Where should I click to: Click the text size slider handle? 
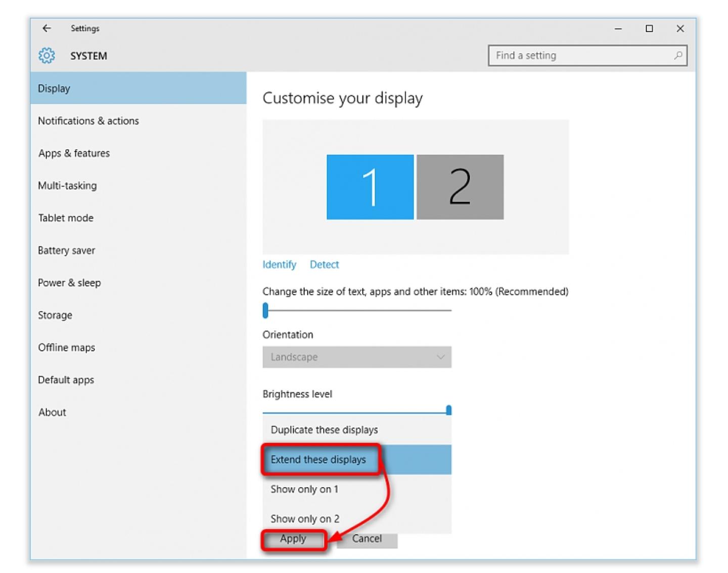pyautogui.click(x=265, y=311)
